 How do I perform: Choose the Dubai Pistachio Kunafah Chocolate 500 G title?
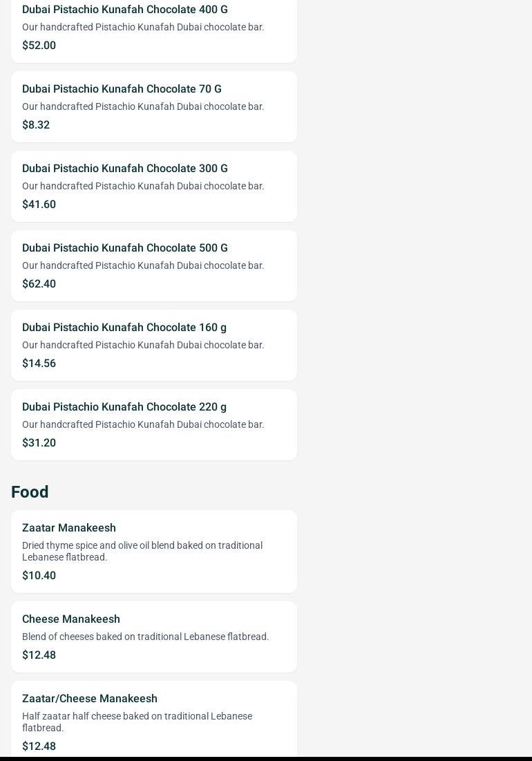[x=125, y=248]
